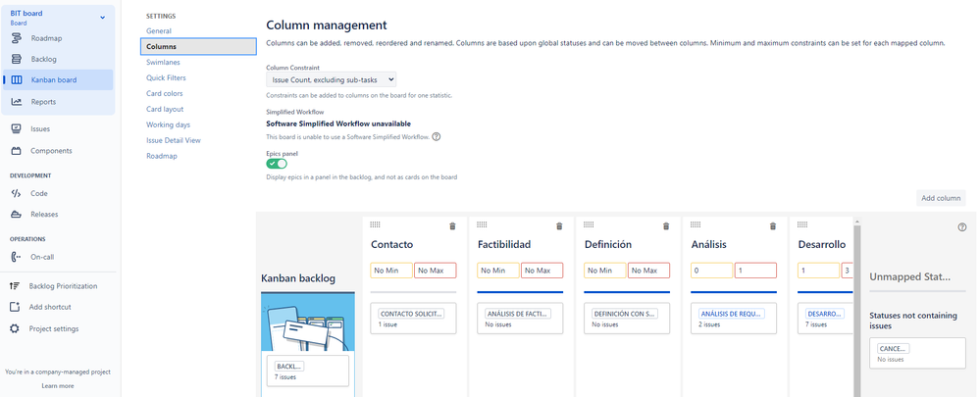The width and height of the screenshot is (980, 397).
Task: Click the Análisis column title
Action: click(708, 245)
